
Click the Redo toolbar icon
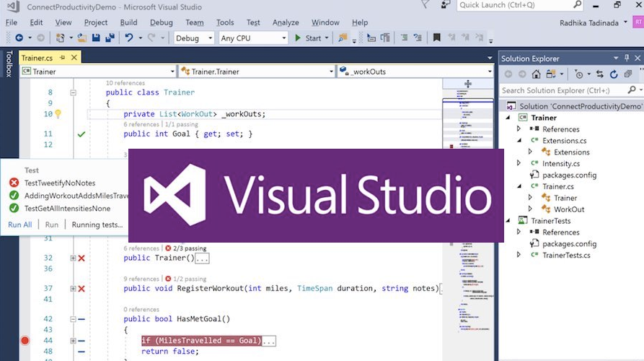coord(151,38)
